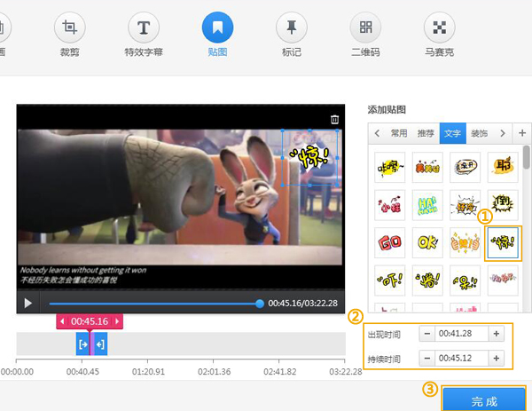Select the 惊! sticker on video preview

pyautogui.click(x=309, y=158)
